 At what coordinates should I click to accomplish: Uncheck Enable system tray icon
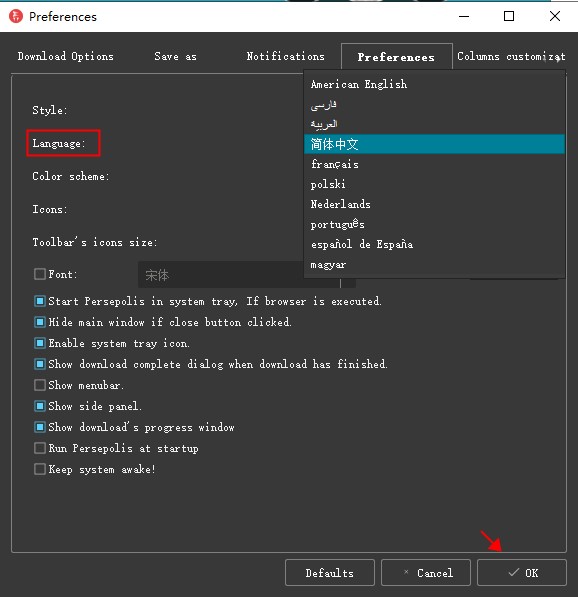[40, 343]
